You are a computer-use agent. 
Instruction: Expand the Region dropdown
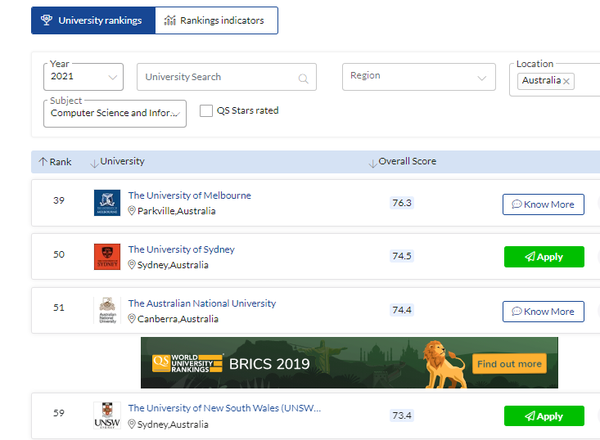click(419, 77)
